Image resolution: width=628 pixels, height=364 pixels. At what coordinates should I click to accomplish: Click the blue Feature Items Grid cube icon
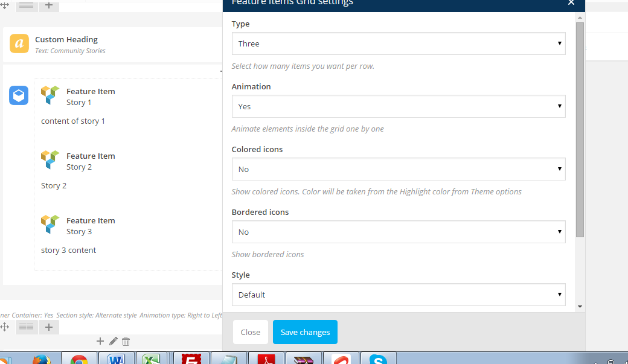coord(19,95)
